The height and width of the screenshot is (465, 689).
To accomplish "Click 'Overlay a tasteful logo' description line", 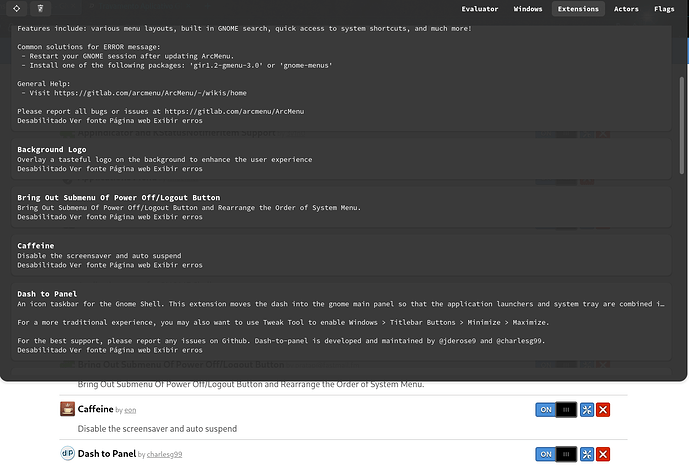I will point(165,160).
